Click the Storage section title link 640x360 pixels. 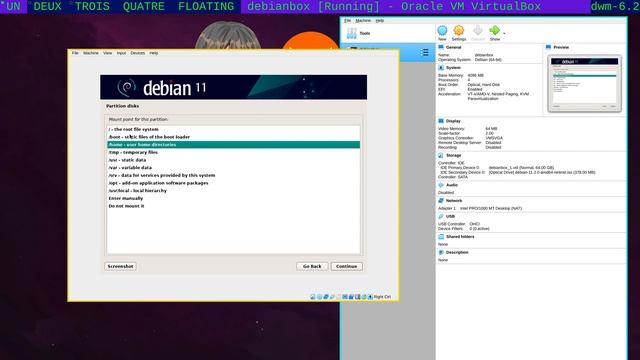(x=453, y=156)
